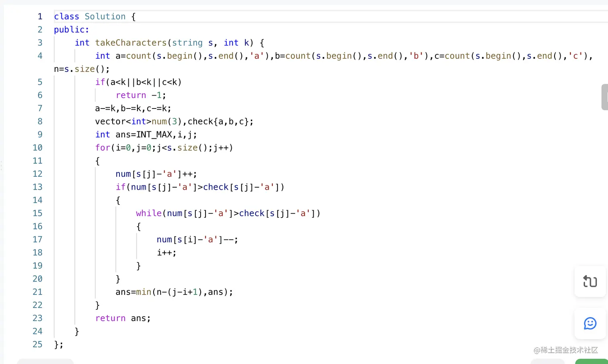This screenshot has height=364, width=608.
Task: Click the 'if(a<k||b<k||c<k)' line
Action: (138, 82)
